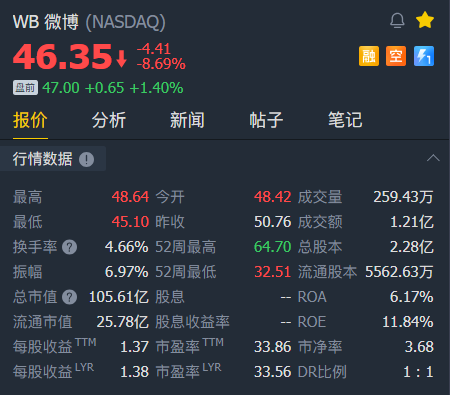Click the 总市值 value 105.61亿
450x395 pixels.
coord(119,297)
